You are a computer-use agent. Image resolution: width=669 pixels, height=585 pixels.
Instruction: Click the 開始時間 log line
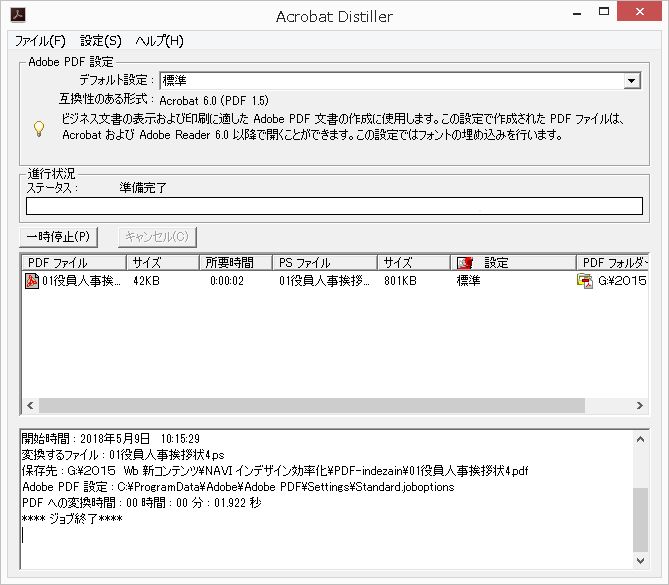click(111, 439)
